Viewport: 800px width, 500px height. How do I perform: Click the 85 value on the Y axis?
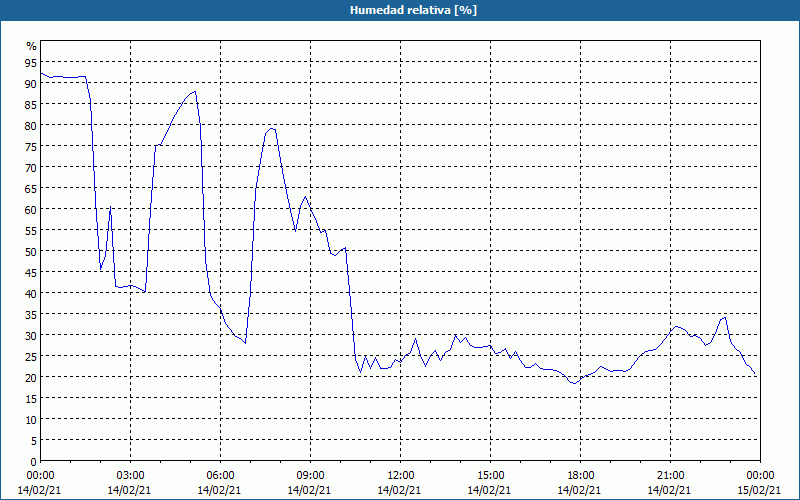[x=31, y=105]
